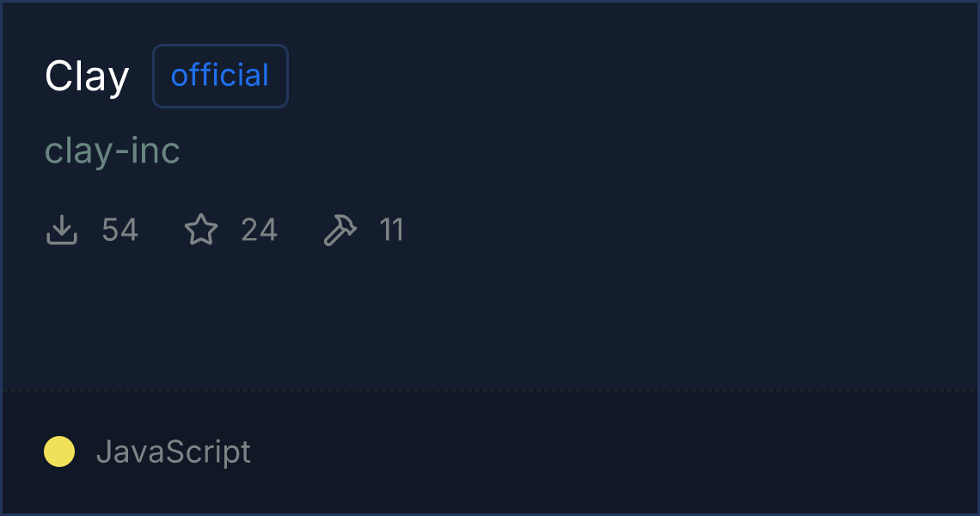The image size is (980, 516).
Task: Click blank space right of clay-inc
Action: (516, 151)
